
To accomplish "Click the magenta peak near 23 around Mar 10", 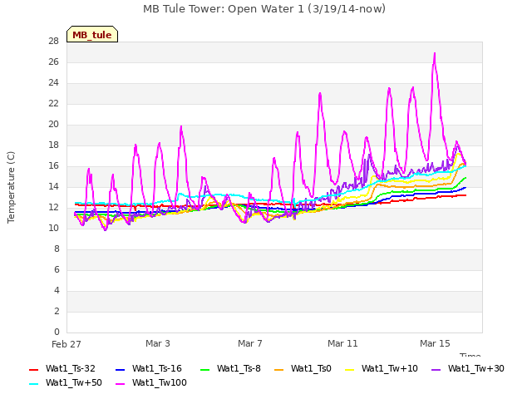I will click(x=320, y=93).
